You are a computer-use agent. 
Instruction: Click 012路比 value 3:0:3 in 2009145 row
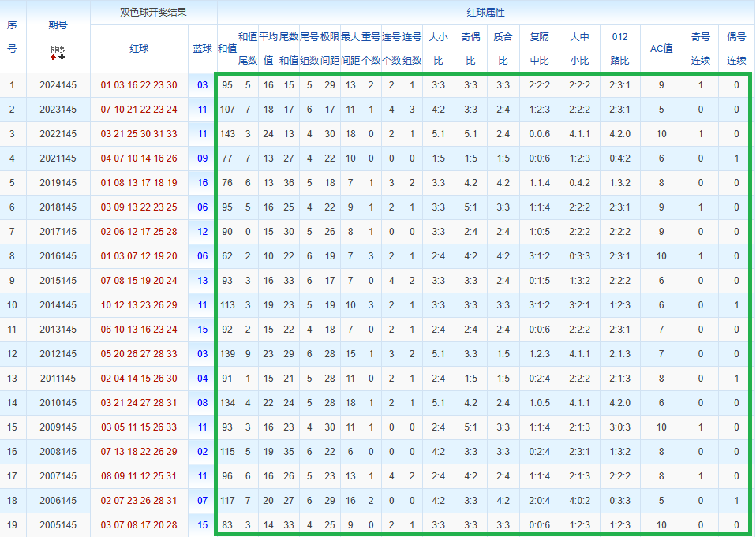[x=619, y=427]
